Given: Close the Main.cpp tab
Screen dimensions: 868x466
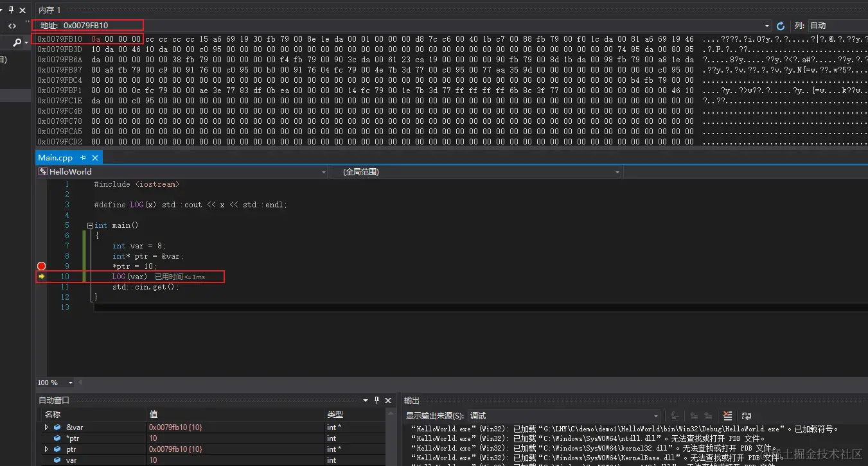Looking at the screenshot, I should (95, 158).
